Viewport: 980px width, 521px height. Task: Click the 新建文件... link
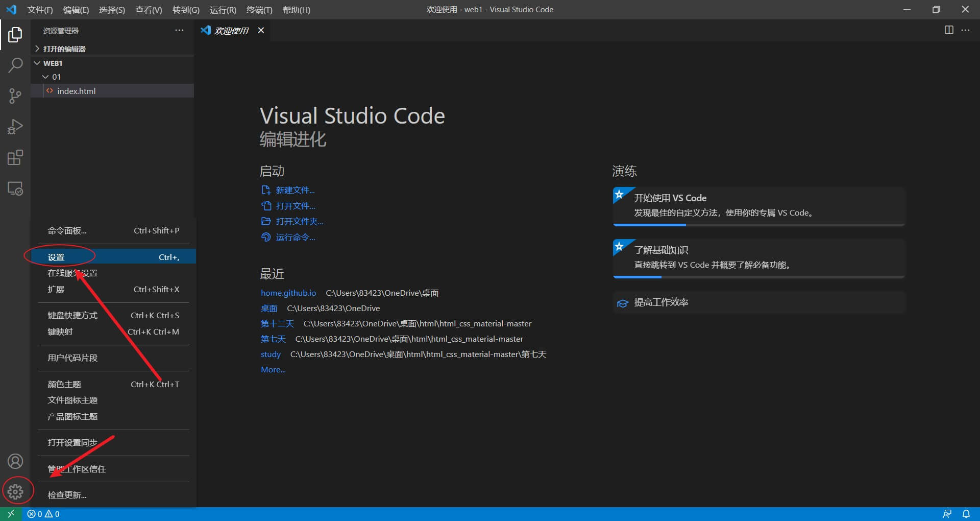296,190
